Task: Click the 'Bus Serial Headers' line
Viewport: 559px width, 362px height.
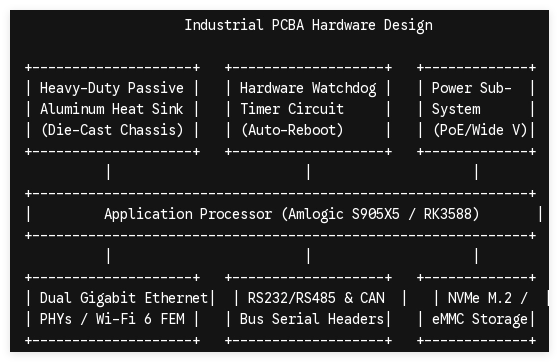Action: [x=312, y=319]
